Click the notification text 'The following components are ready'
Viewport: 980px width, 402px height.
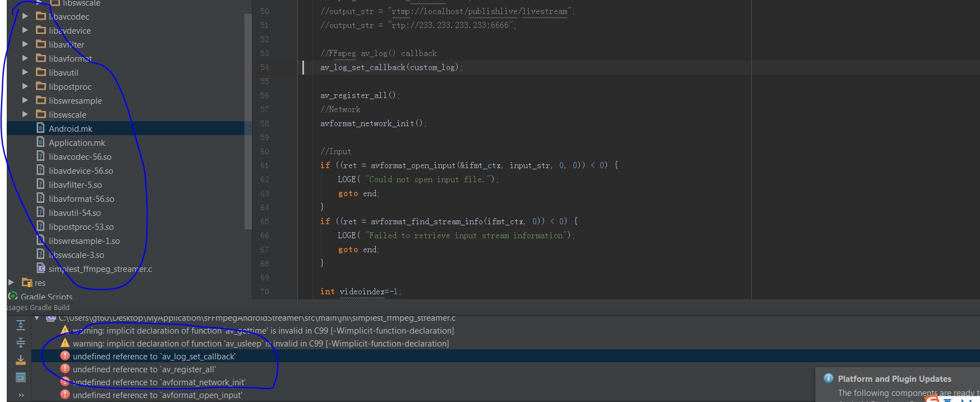[x=909, y=392]
